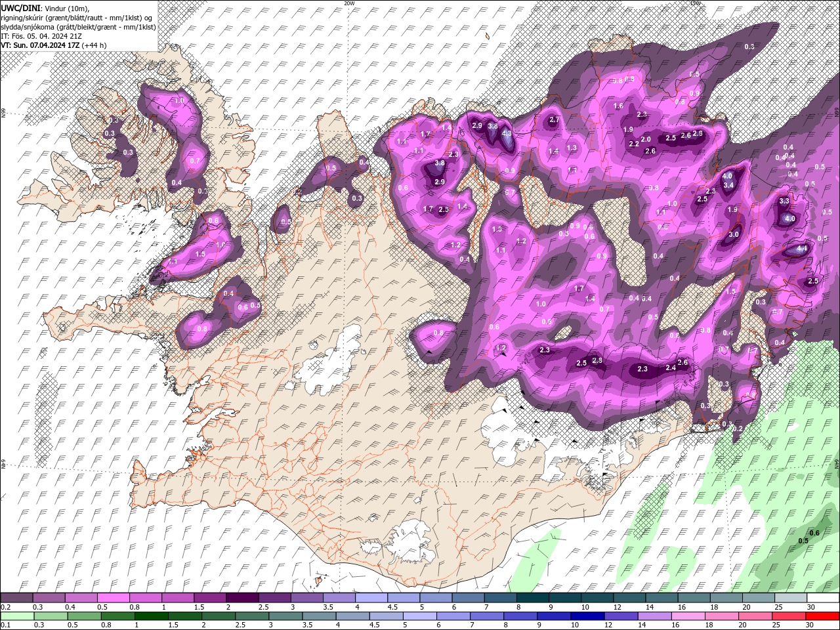Screen dimensions: 840x630
Task: Click the 3–3.5 violet snow legend swatch
Action: coord(306,598)
